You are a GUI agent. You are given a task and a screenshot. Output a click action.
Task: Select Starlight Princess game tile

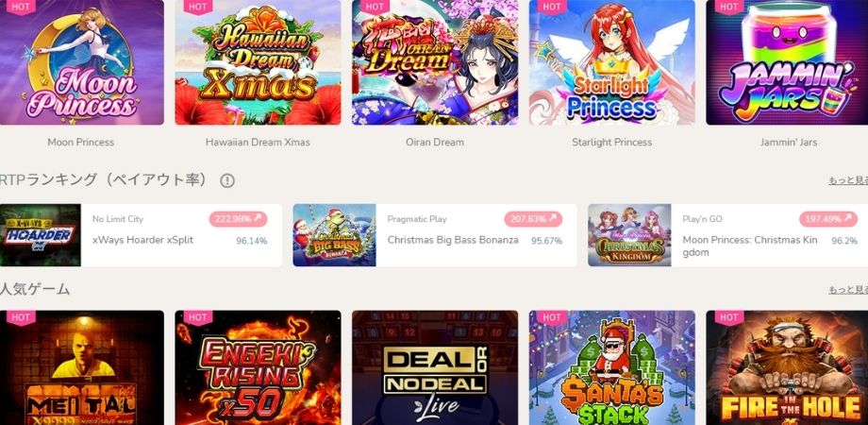tap(612, 62)
